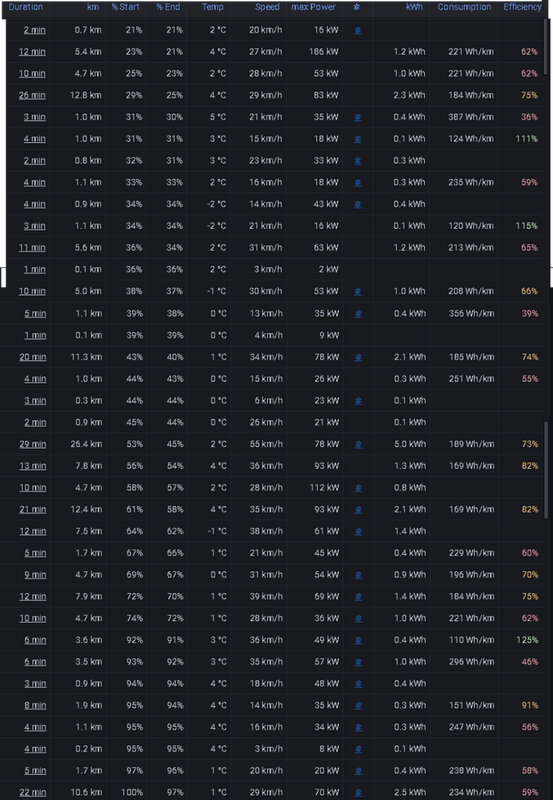The width and height of the screenshot is (553, 800).
Task: Open the 26 min drive of 12.8 km
Action: [32, 95]
